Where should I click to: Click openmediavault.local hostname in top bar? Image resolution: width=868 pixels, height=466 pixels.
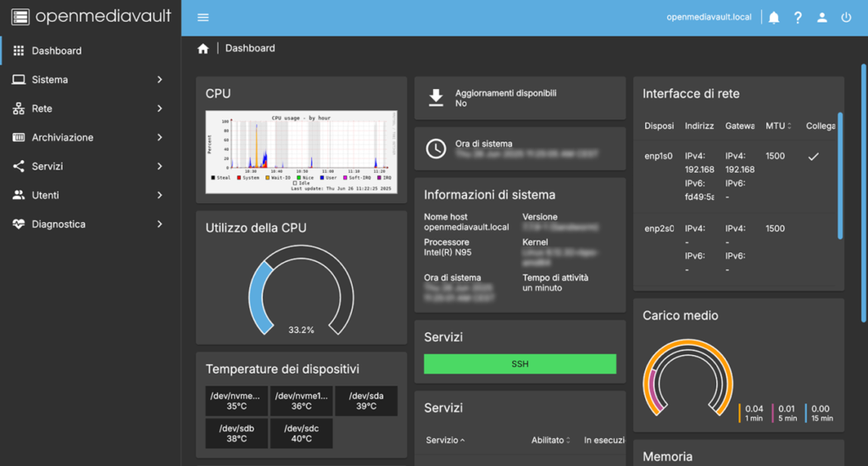tap(709, 17)
